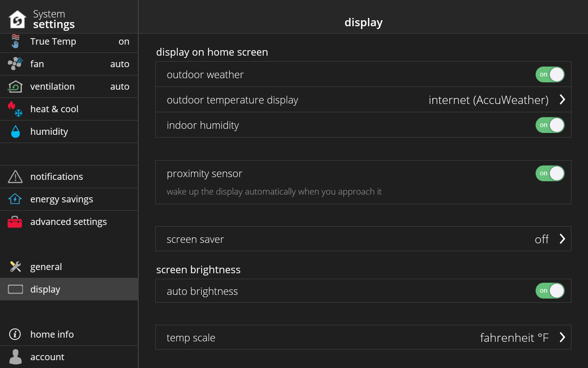Click the System settings home logo icon
This screenshot has width=588, height=368.
click(x=17, y=19)
